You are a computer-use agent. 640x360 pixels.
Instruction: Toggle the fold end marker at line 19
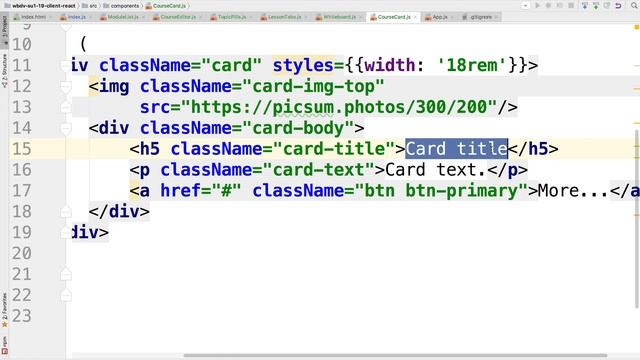tap(65, 232)
